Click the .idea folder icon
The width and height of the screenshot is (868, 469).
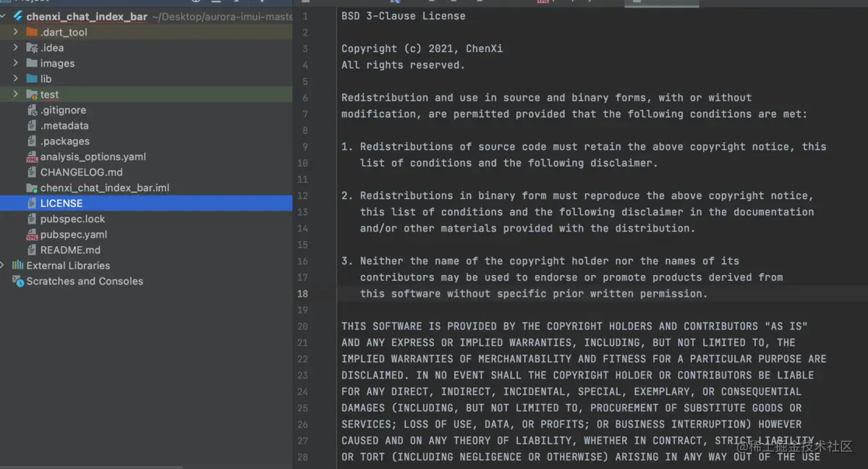point(32,48)
